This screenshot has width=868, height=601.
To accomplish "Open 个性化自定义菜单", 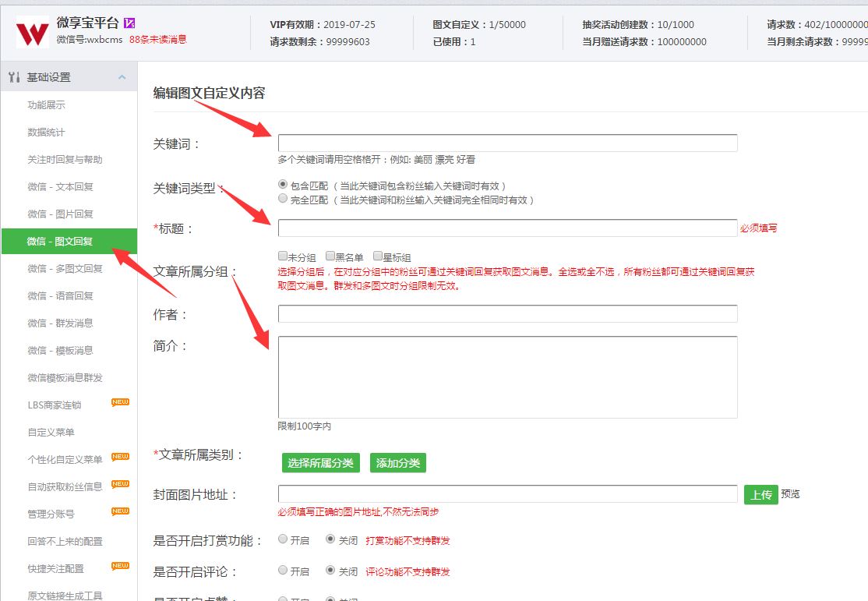I will pos(65,460).
